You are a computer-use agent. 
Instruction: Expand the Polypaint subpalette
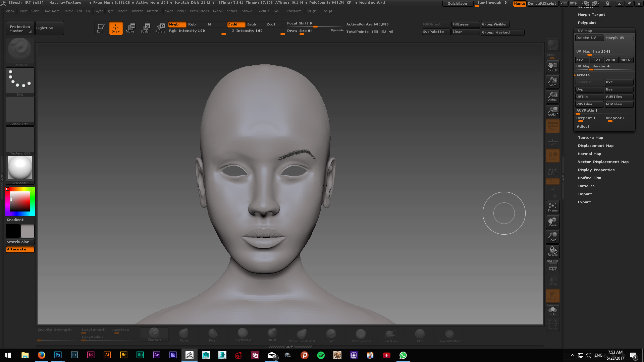(587, 23)
